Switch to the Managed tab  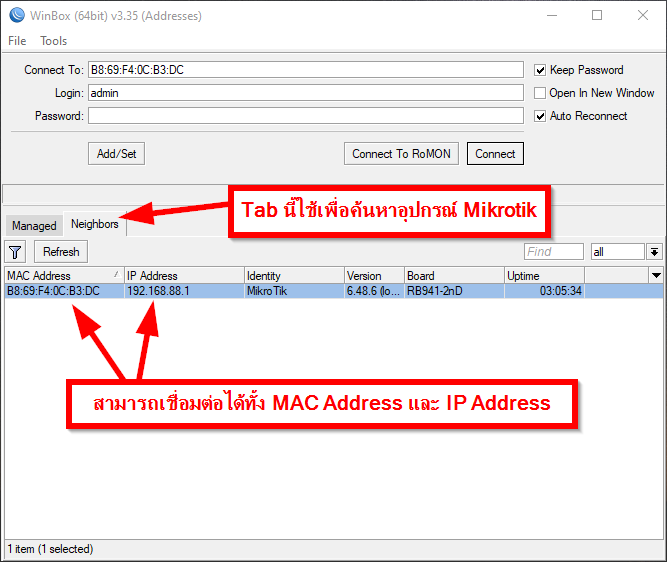click(x=34, y=225)
